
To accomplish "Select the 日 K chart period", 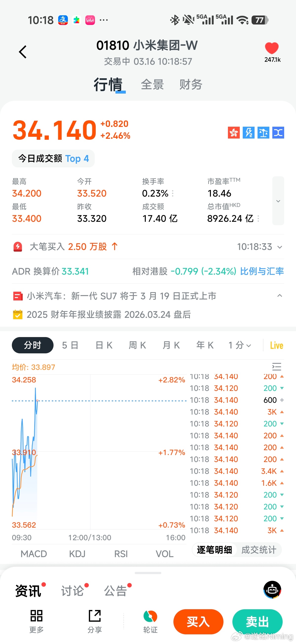I will pyautogui.click(x=104, y=345).
